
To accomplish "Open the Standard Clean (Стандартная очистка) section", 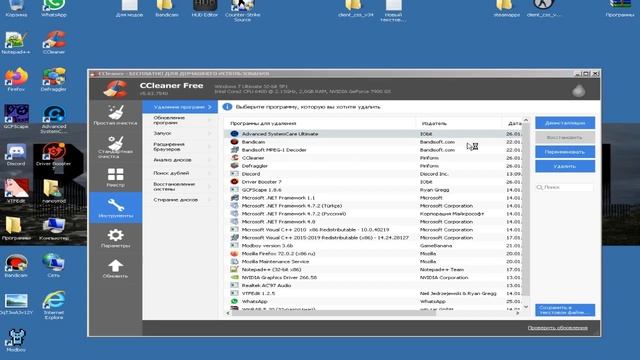I will (x=116, y=147).
